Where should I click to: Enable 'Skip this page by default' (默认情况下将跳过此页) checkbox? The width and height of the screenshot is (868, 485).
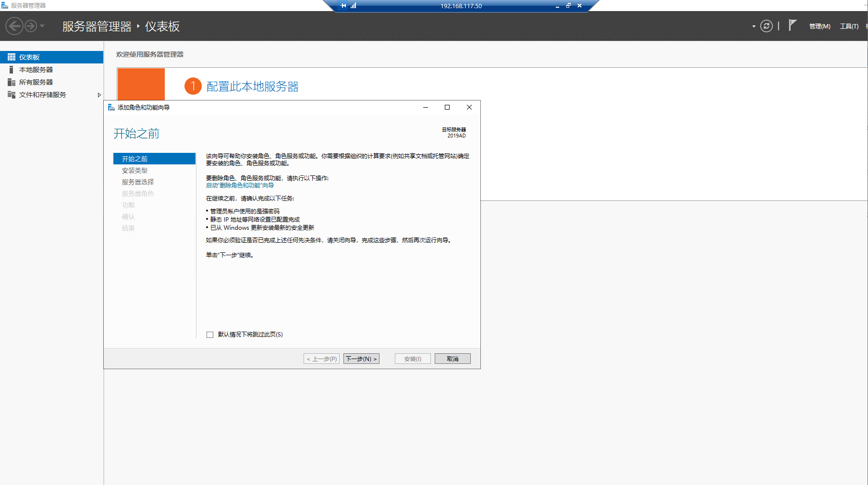[x=210, y=335]
